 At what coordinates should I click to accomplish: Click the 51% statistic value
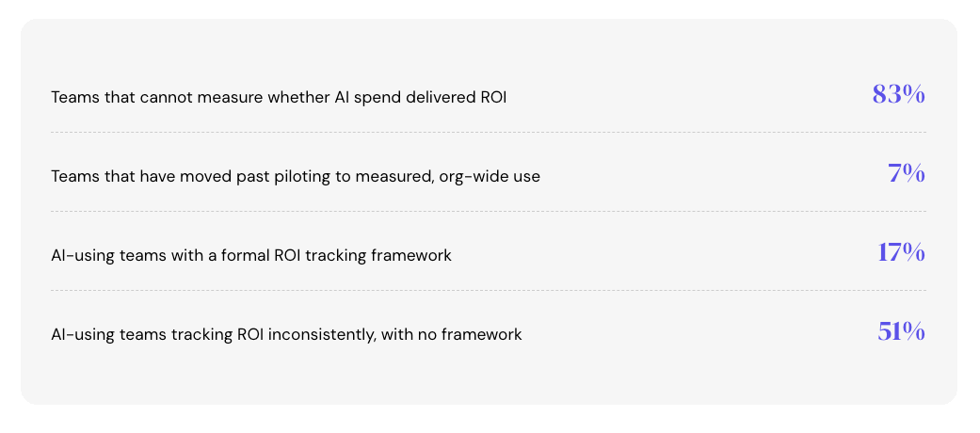(901, 331)
